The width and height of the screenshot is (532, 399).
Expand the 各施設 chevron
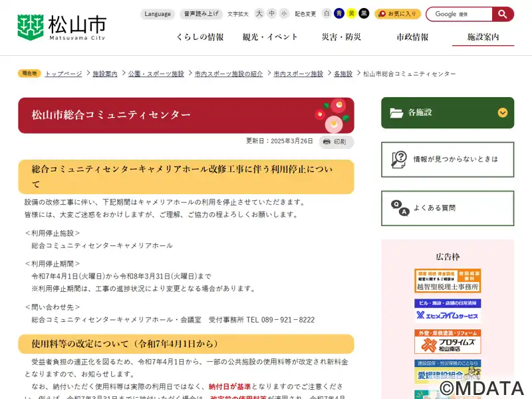pos(503,112)
